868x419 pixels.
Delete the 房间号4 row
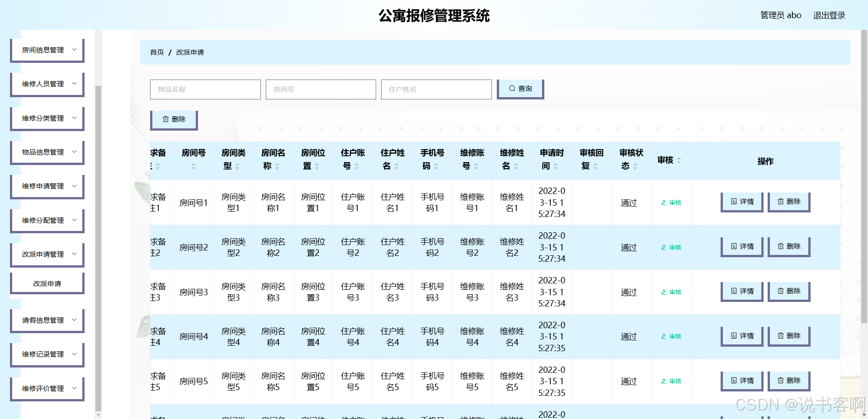click(x=789, y=336)
